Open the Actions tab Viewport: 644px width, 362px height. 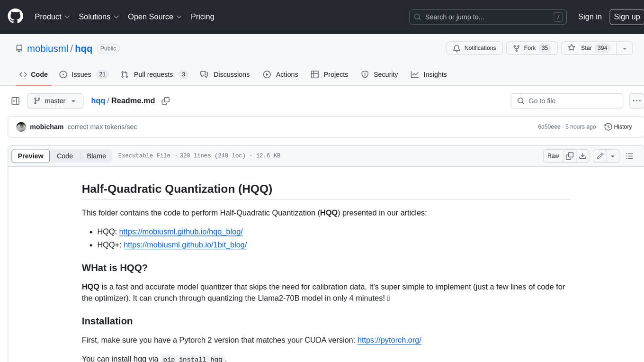[x=281, y=74]
